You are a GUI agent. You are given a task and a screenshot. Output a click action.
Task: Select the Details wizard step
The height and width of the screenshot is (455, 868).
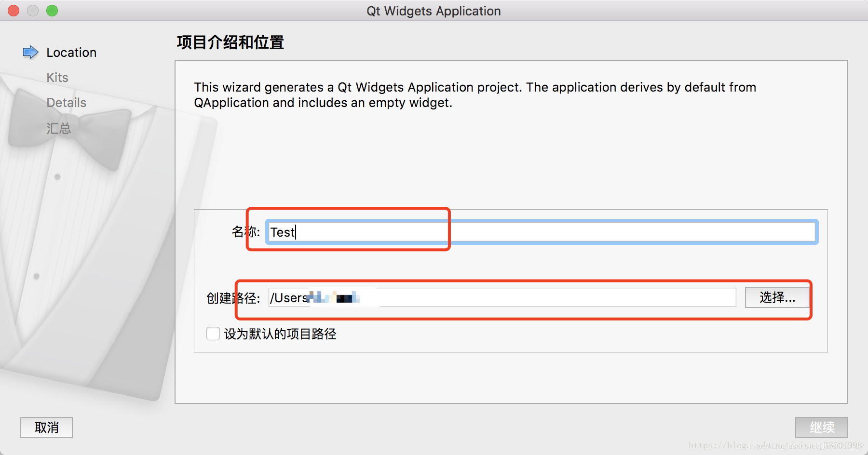67,103
